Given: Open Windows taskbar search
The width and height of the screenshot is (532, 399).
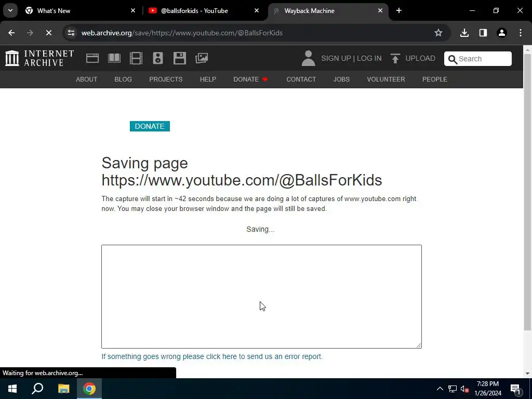Looking at the screenshot, I should 37,389.
